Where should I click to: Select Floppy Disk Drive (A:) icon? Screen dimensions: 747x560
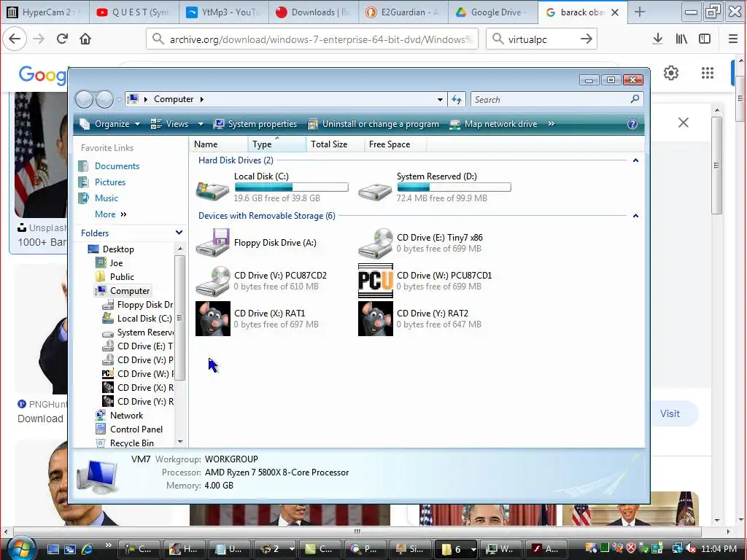(212, 242)
